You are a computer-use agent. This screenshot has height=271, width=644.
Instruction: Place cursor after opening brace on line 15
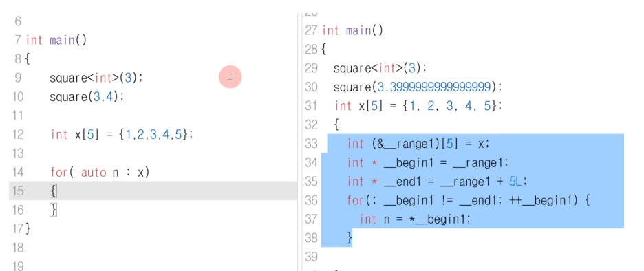pyautogui.click(x=56, y=191)
